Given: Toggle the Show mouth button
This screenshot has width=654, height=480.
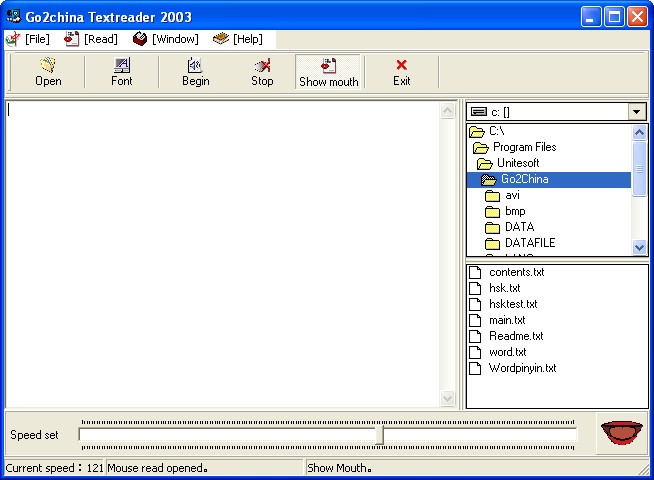Looking at the screenshot, I should pyautogui.click(x=328, y=72).
